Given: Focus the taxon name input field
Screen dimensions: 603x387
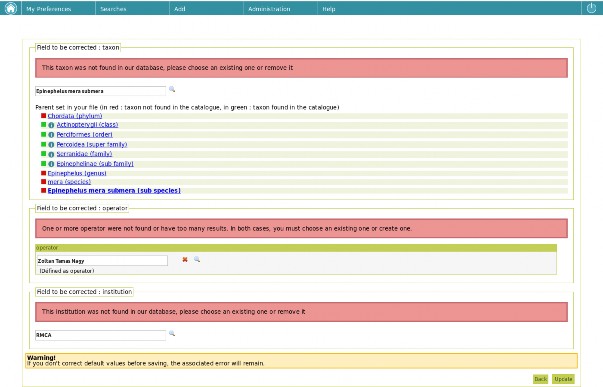Looking at the screenshot, I should coord(100,91).
